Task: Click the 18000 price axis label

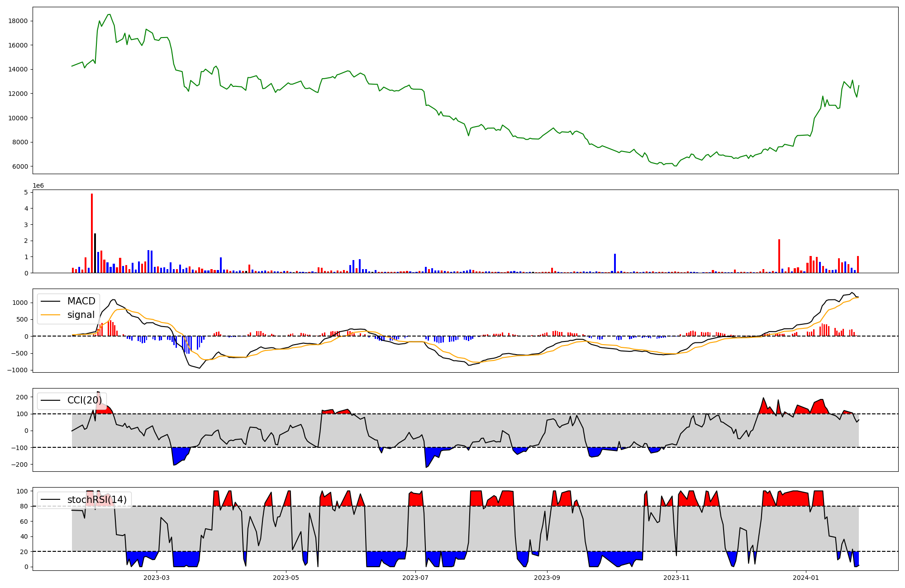Action: (18, 21)
